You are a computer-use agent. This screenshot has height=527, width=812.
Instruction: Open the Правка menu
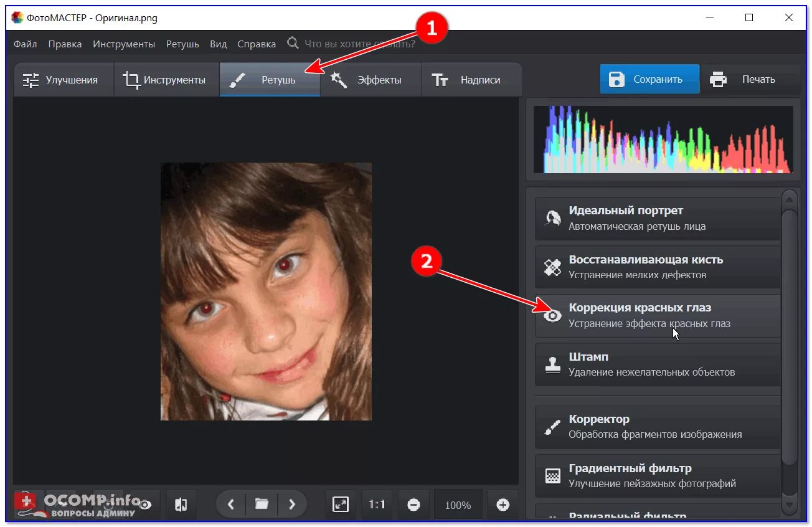pyautogui.click(x=65, y=44)
